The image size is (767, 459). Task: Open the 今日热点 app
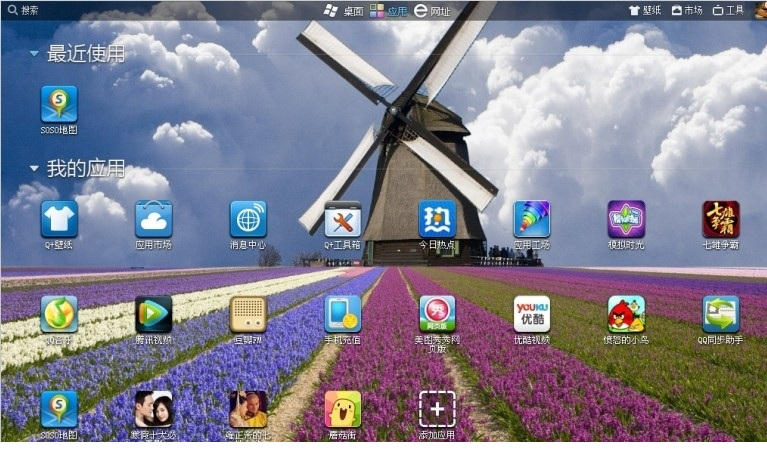pos(437,219)
